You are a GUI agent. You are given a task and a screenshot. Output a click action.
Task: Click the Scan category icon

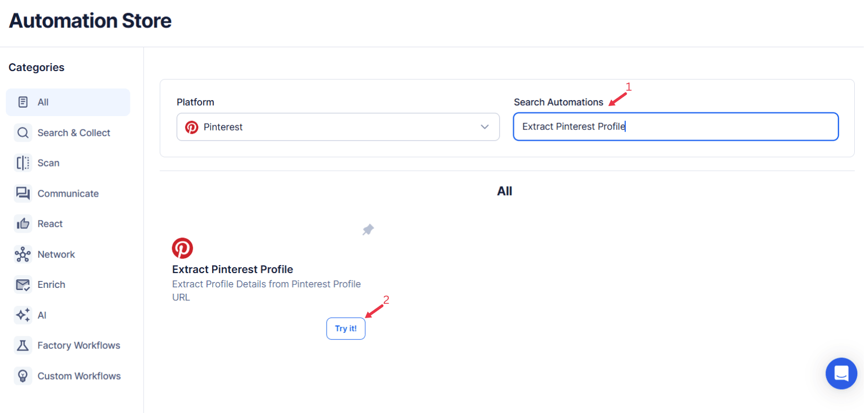coord(23,163)
